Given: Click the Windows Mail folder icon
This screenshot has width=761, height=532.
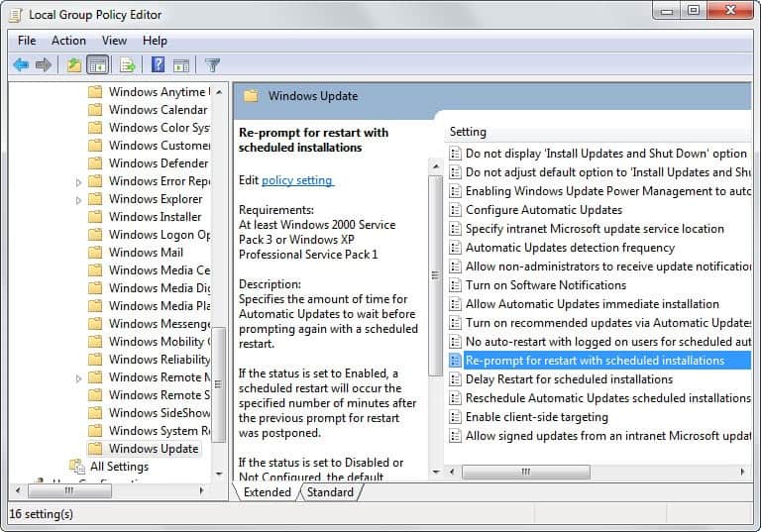Looking at the screenshot, I should tap(95, 253).
